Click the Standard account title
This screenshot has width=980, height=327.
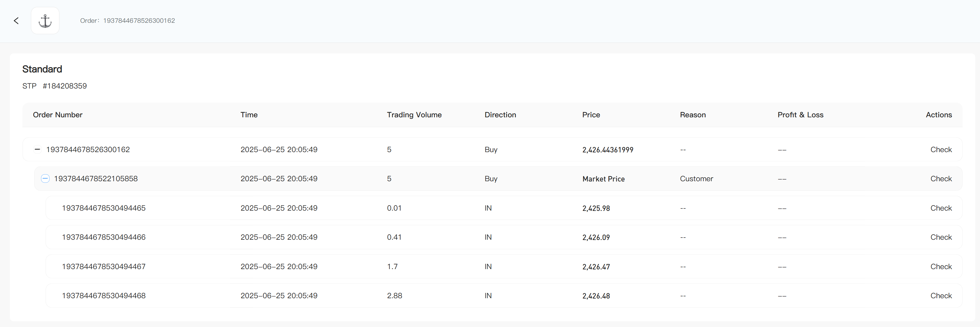tap(42, 69)
